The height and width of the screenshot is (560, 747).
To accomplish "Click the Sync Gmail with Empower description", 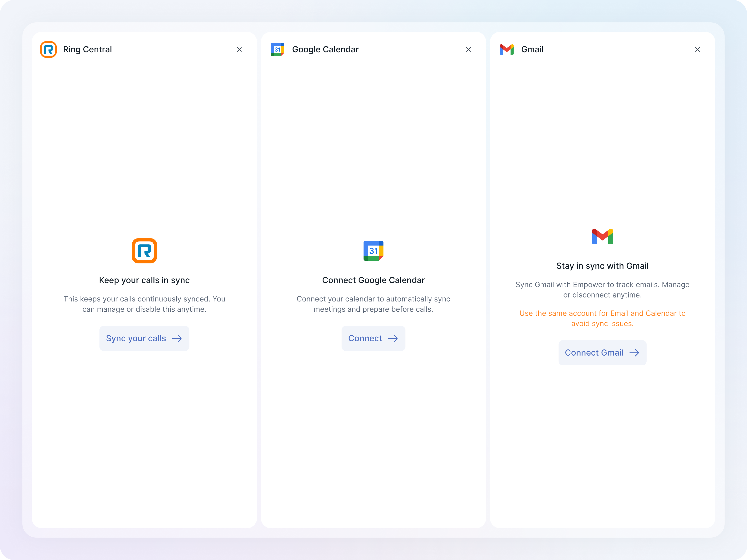I will click(602, 290).
